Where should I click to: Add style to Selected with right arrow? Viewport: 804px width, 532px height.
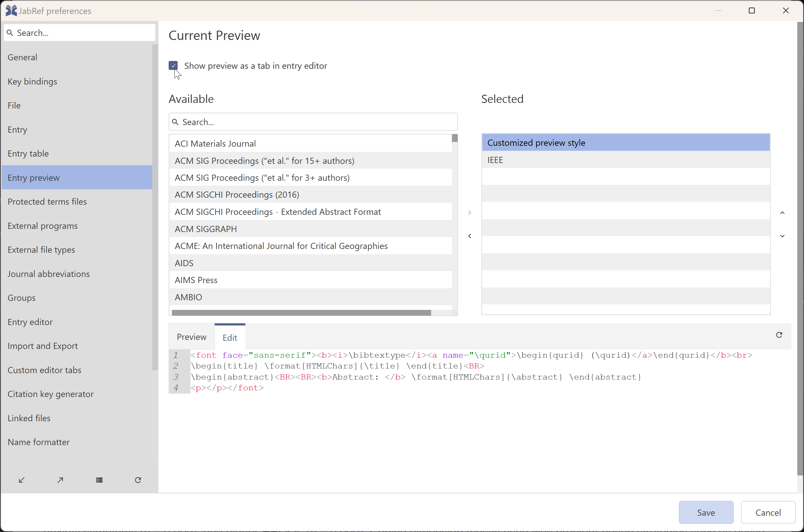tap(470, 213)
